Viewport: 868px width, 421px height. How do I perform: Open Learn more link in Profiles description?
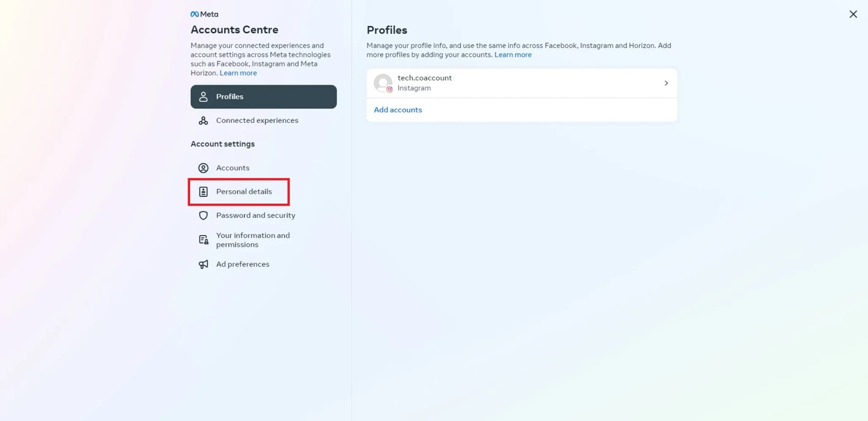[513, 55]
